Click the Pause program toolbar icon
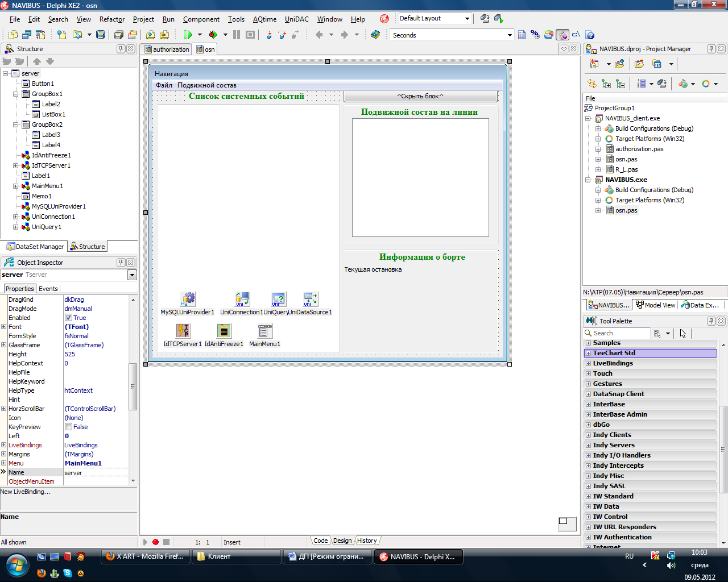 pyautogui.click(x=237, y=35)
